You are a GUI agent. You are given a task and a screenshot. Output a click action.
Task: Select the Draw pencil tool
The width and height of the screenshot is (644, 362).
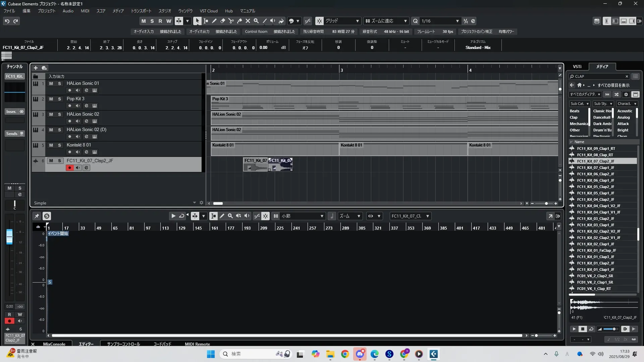click(214, 21)
